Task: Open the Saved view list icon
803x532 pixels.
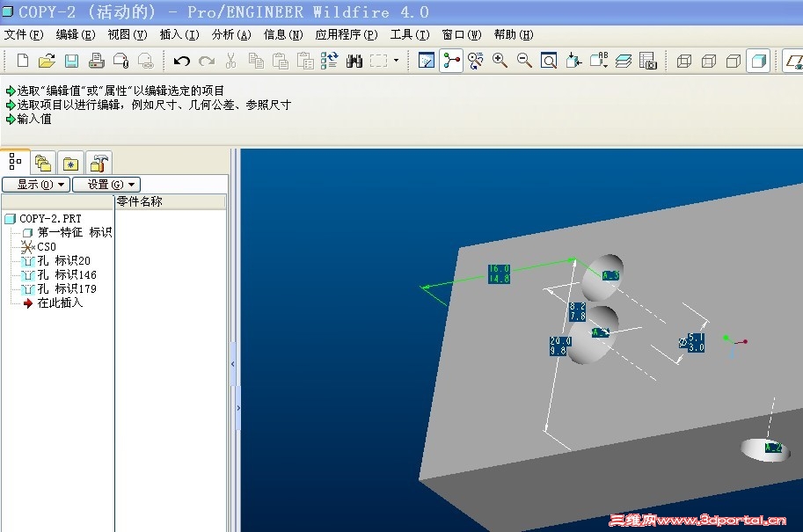Action: coord(599,61)
